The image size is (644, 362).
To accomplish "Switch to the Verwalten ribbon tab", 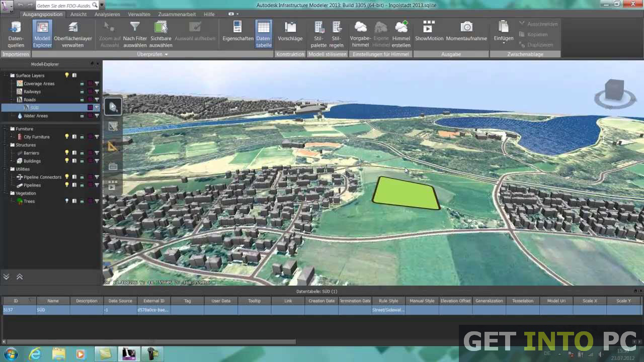I will click(x=139, y=14).
